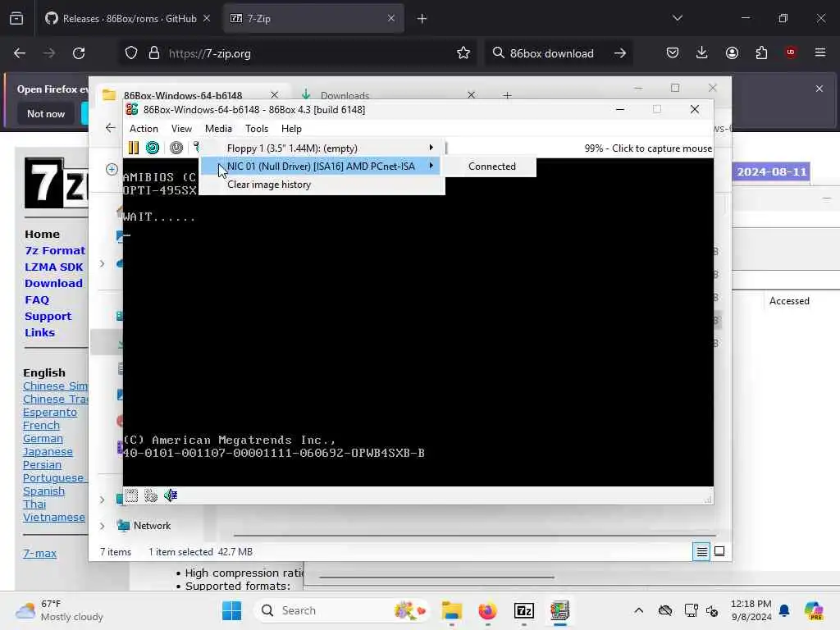Open the 86Box View menu
This screenshot has height=630, width=840.
point(181,129)
